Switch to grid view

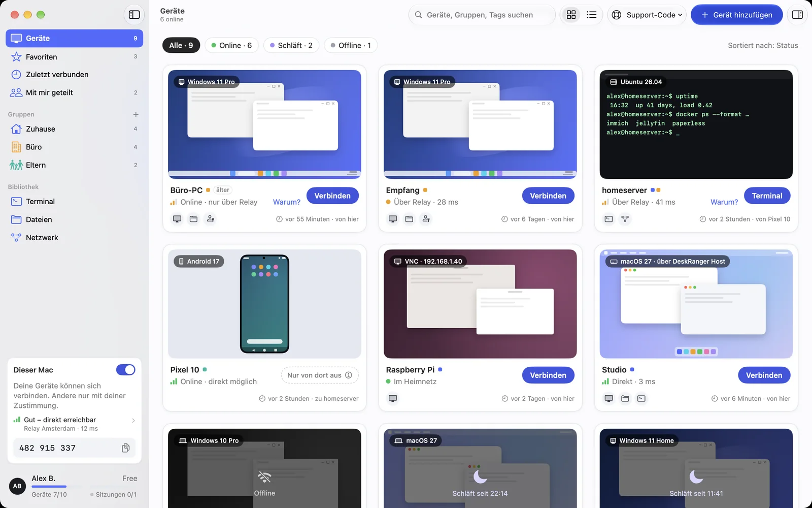point(571,15)
